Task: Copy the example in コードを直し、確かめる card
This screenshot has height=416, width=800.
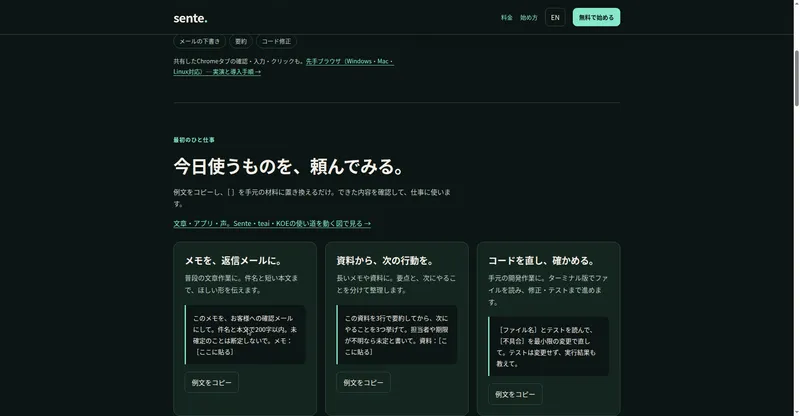Action: pyautogui.click(x=515, y=394)
